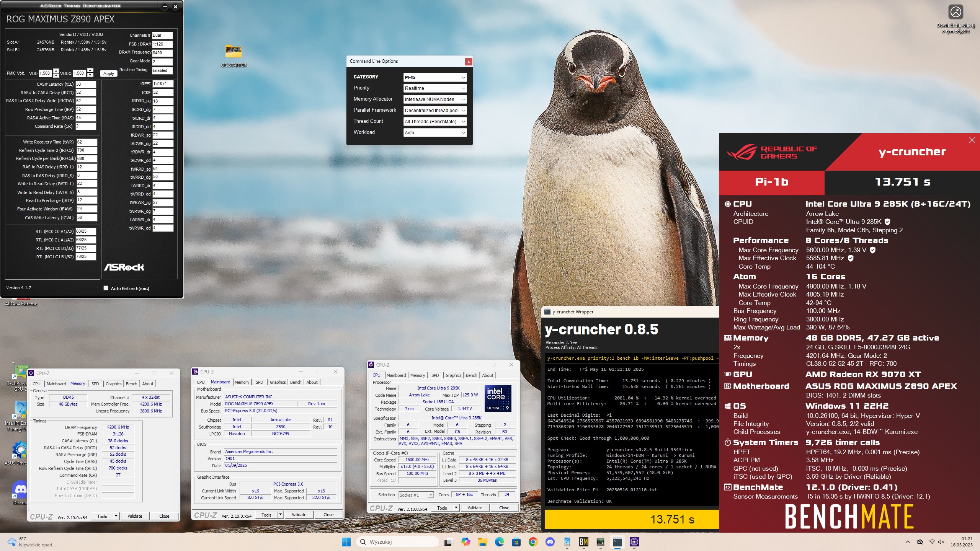Image resolution: width=980 pixels, height=551 pixels.
Task: Increase VDD voltage stepper up arrow
Action: pos(56,71)
